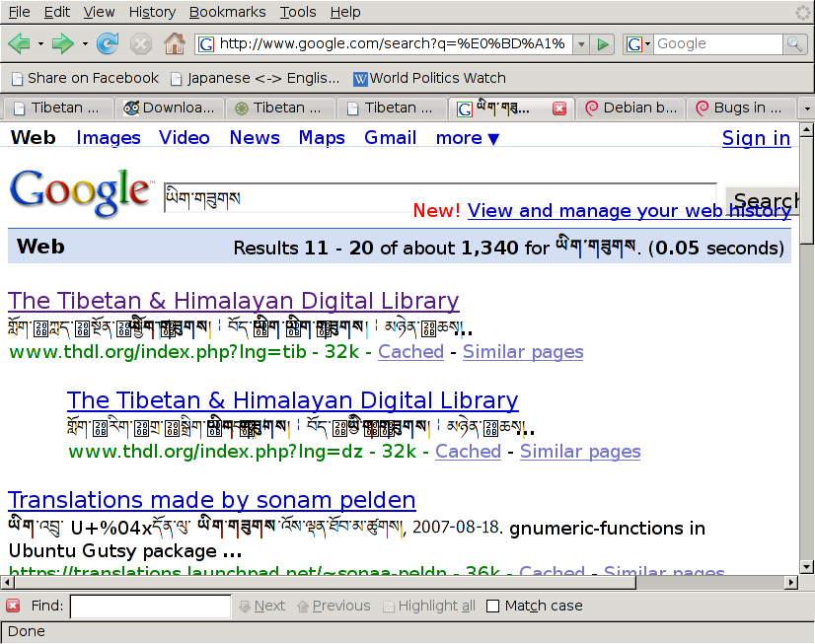Open the File menu
The image size is (815, 644).
[19, 12]
